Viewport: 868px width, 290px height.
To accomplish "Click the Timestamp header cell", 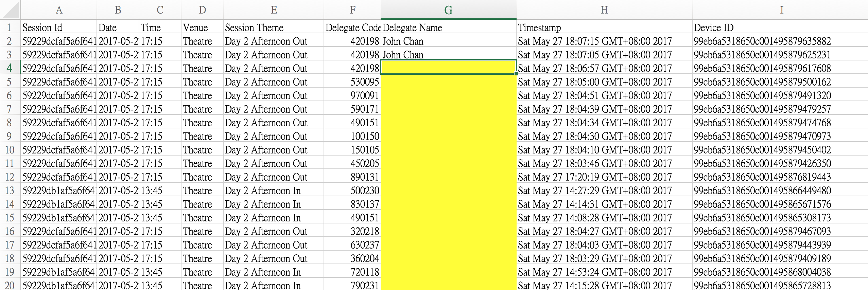I will [x=604, y=28].
